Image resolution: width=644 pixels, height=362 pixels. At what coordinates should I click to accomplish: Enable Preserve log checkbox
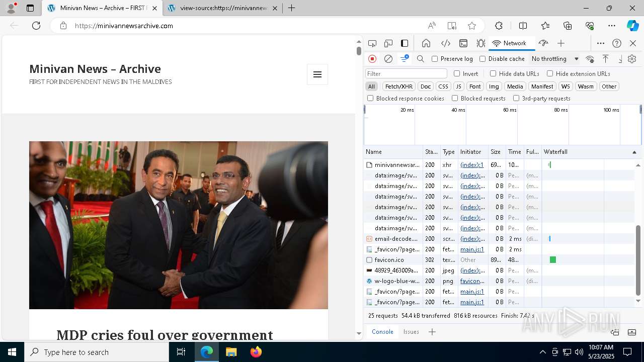(435, 59)
